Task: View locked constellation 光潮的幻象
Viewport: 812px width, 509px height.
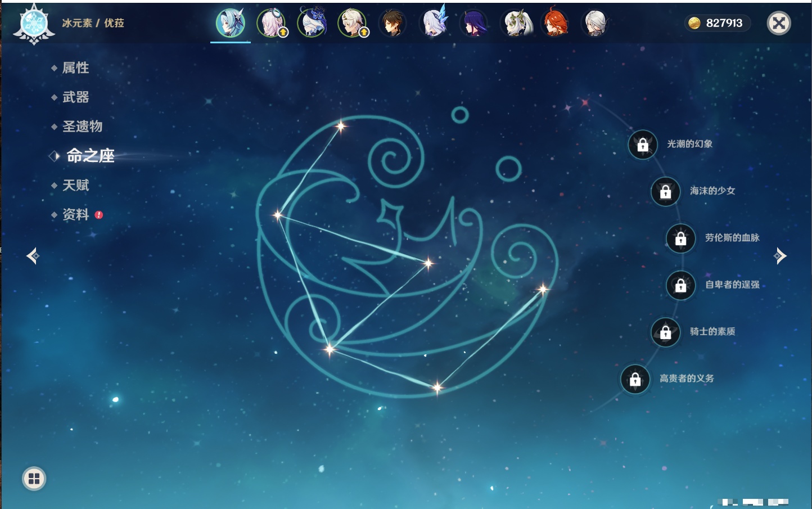Action: [643, 145]
